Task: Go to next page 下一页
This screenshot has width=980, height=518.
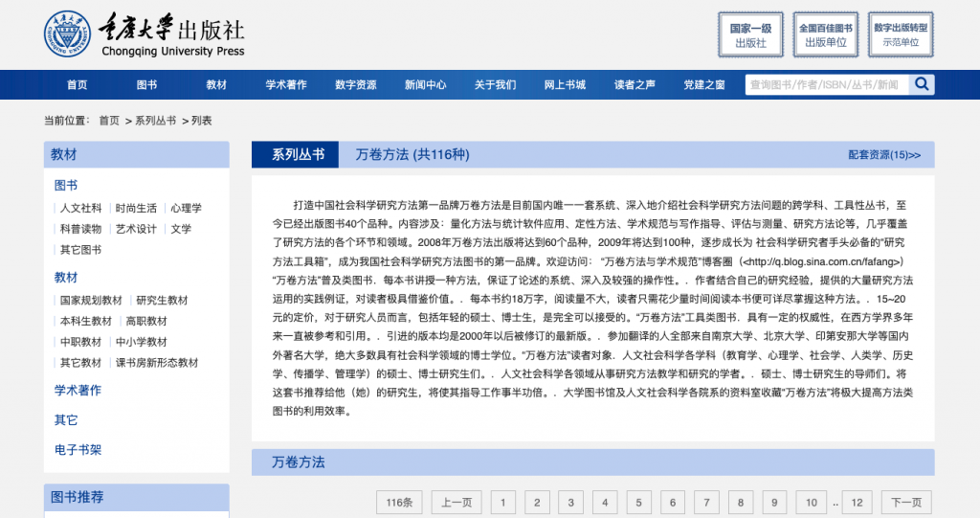Action: [906, 503]
